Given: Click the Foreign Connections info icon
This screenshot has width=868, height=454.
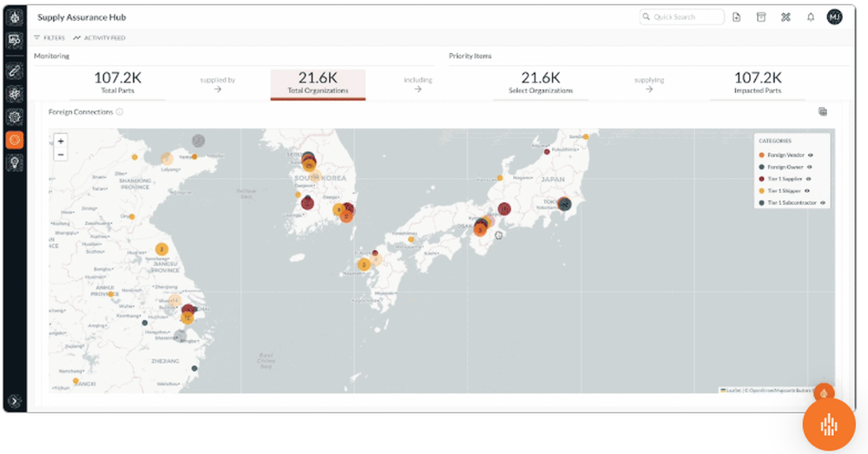Looking at the screenshot, I should click(119, 112).
